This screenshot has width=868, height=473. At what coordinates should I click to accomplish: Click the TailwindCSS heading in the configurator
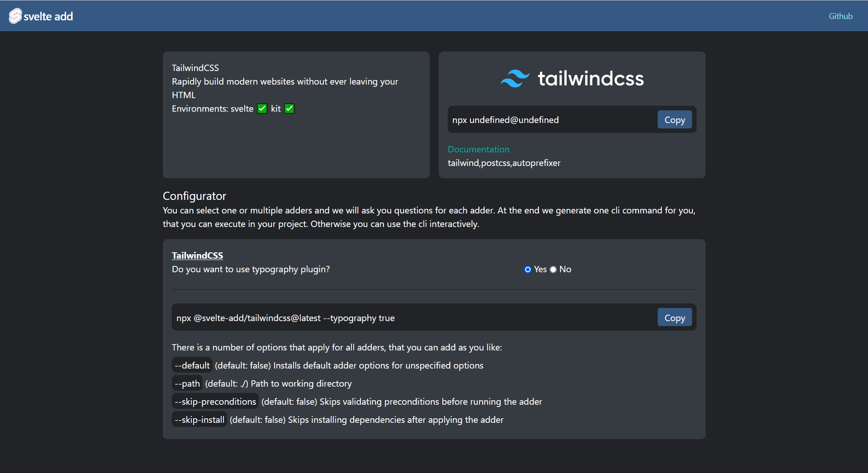point(197,255)
